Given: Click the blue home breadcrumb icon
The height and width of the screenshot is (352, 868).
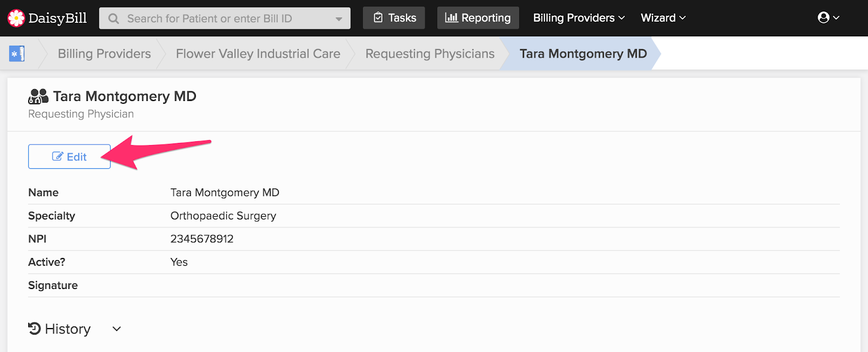Looking at the screenshot, I should click(17, 54).
